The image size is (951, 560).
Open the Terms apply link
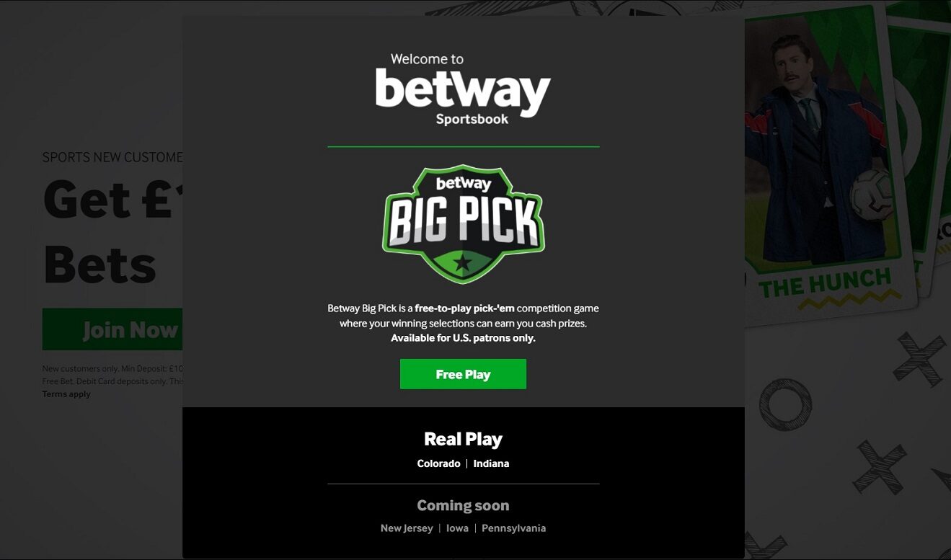[66, 394]
